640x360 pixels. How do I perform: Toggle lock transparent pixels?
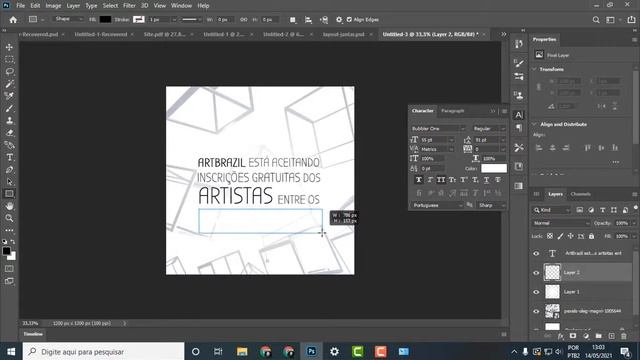550,236
